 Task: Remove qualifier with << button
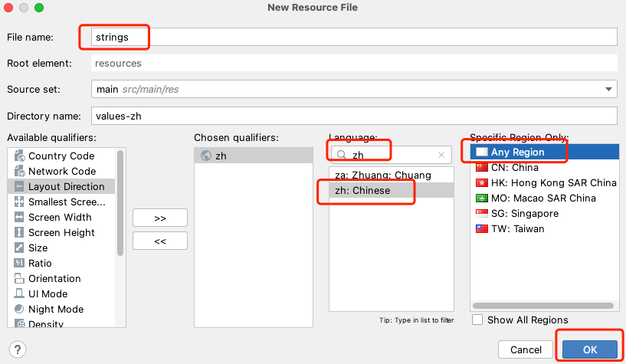click(160, 241)
